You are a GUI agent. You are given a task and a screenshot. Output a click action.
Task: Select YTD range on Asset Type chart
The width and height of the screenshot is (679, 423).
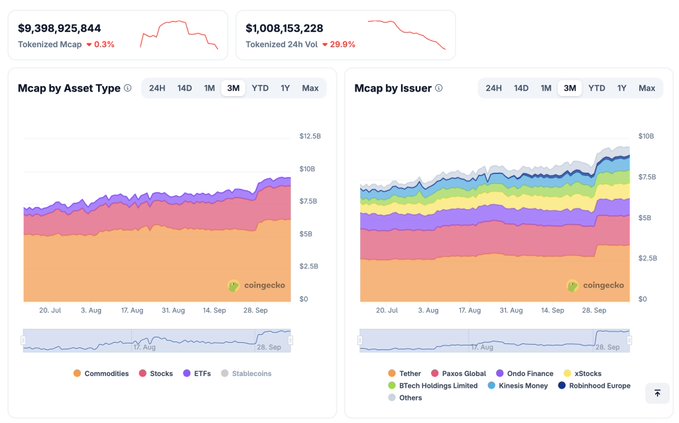(x=260, y=88)
